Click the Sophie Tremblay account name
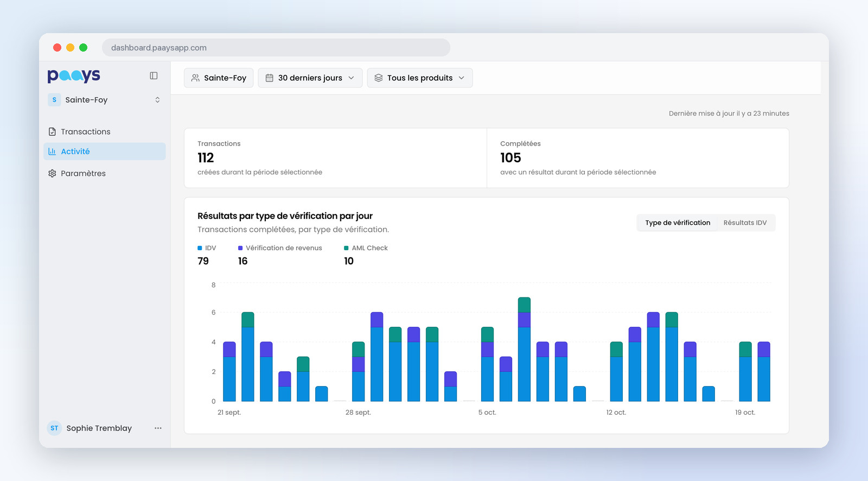Viewport: 868px width, 481px height. coord(99,428)
